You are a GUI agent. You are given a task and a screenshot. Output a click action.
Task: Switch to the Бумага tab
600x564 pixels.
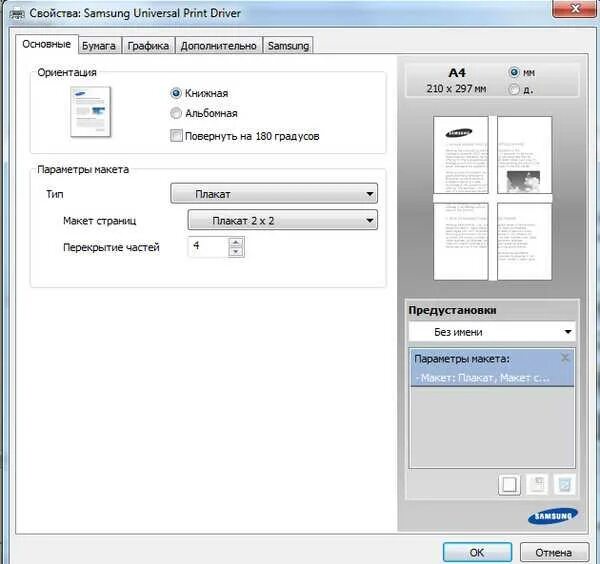click(x=99, y=46)
